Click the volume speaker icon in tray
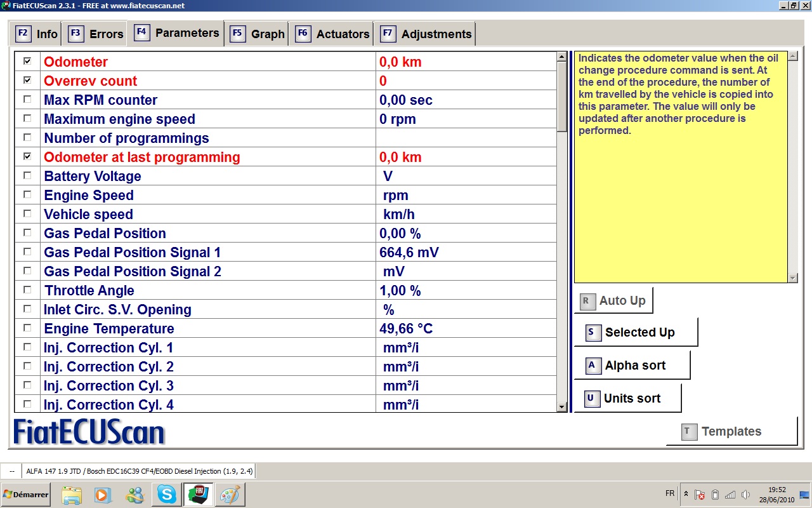This screenshot has width=812, height=508. [x=745, y=495]
